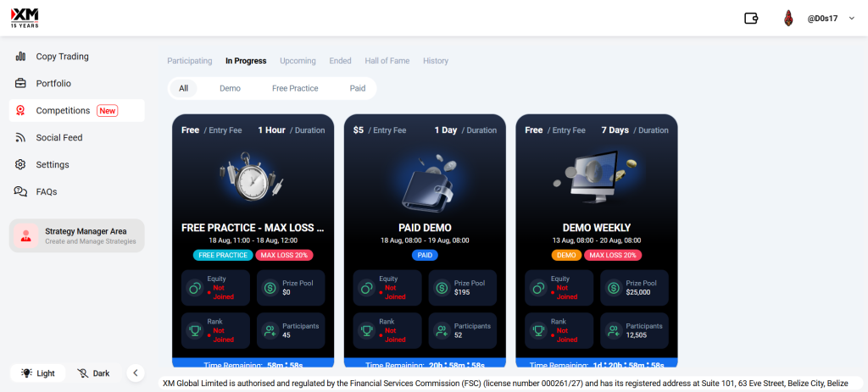
Task: Click Participants icon beside 12,505
Action: click(614, 331)
